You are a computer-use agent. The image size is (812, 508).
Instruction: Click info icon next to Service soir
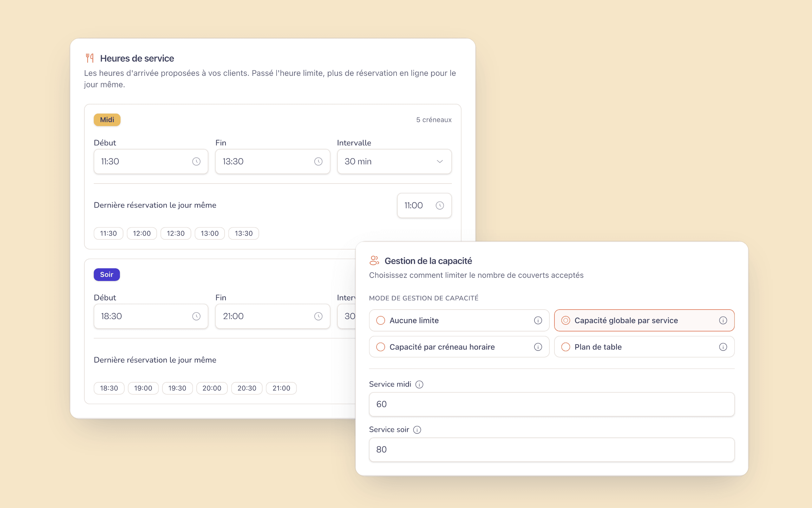click(x=417, y=430)
